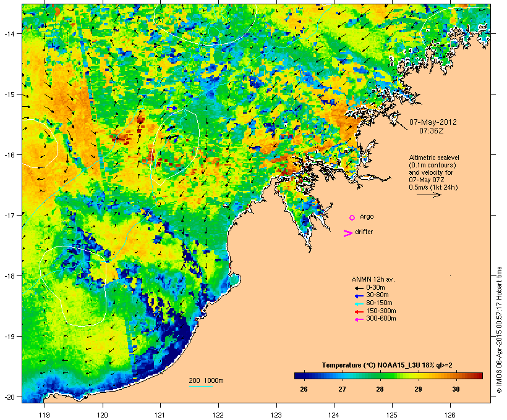The width and height of the screenshot is (507, 420).
Task: Click the latitude axis label -15
Action: pyautogui.click(x=9, y=94)
